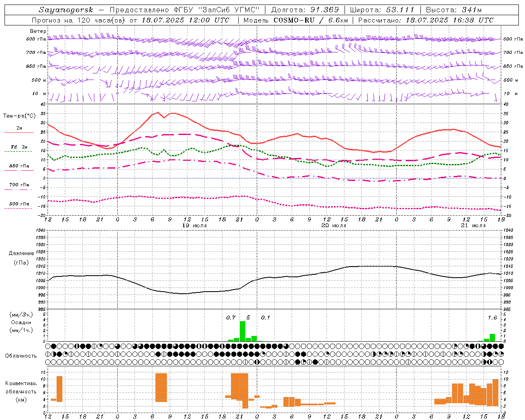Select the 'Тем-ра(°C)' temperature panel label
Screen dimensions: 525x420
click(x=19, y=116)
